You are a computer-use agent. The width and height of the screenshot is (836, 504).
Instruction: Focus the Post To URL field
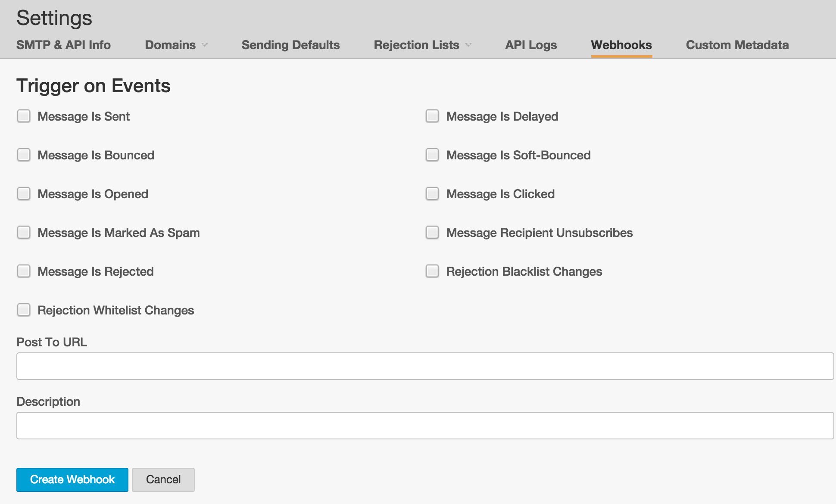425,366
